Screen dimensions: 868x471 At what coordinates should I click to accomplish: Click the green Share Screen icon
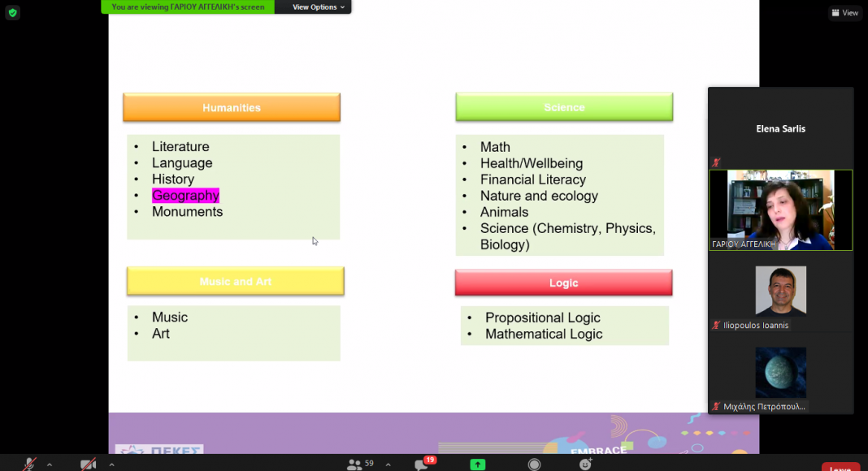[x=478, y=465]
